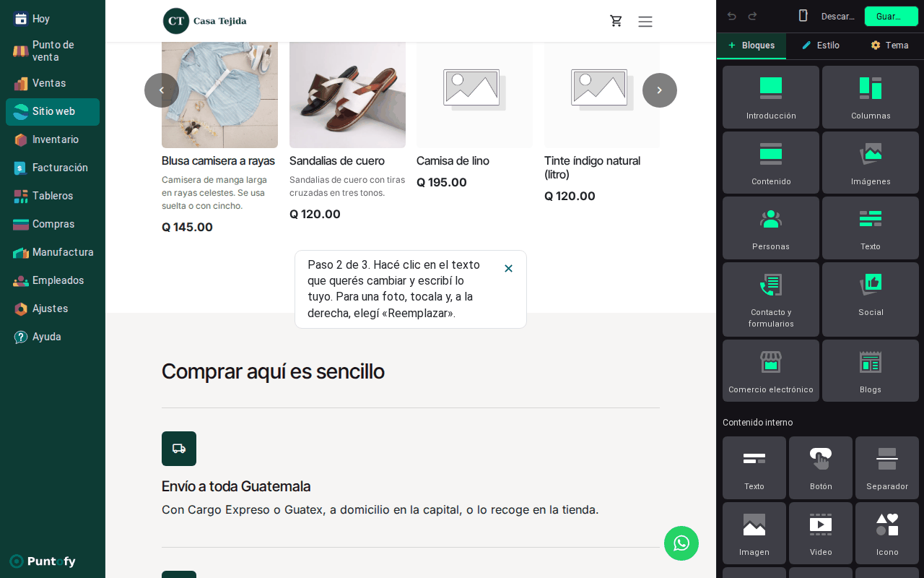Pick the inner content Separador block
Image resolution: width=924 pixels, height=578 pixels.
click(887, 467)
